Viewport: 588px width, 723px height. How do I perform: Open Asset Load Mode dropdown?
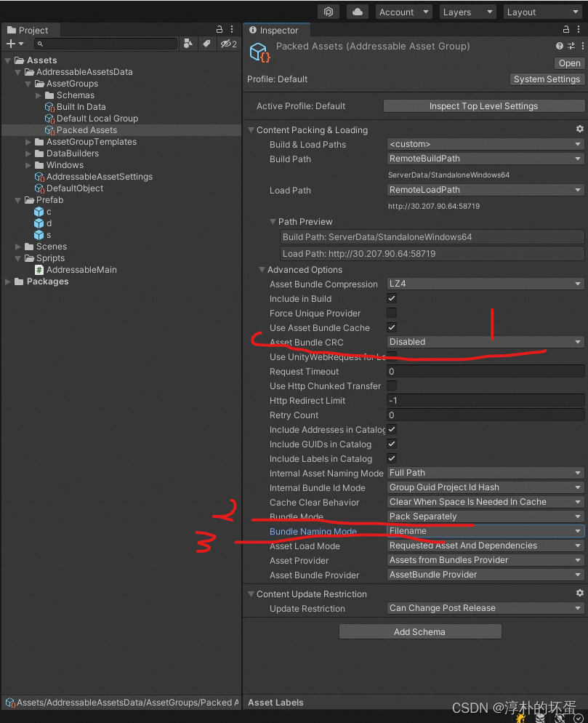[x=486, y=546]
